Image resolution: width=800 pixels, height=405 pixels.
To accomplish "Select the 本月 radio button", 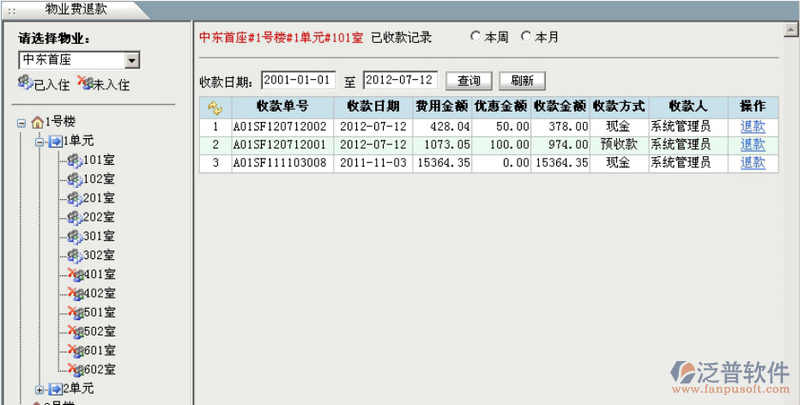I will click(526, 36).
